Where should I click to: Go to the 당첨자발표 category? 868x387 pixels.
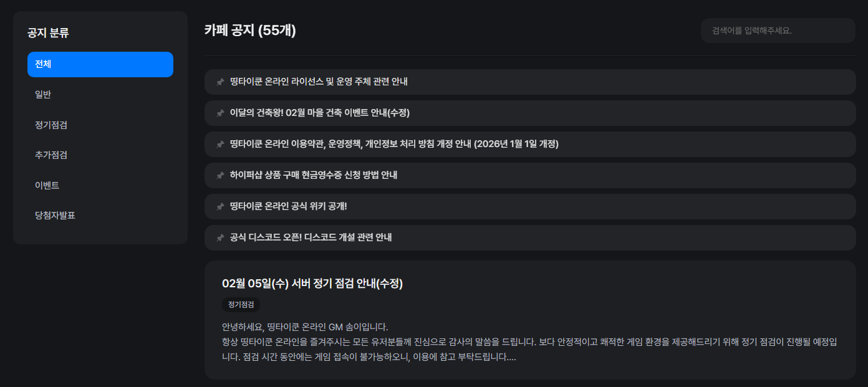55,216
